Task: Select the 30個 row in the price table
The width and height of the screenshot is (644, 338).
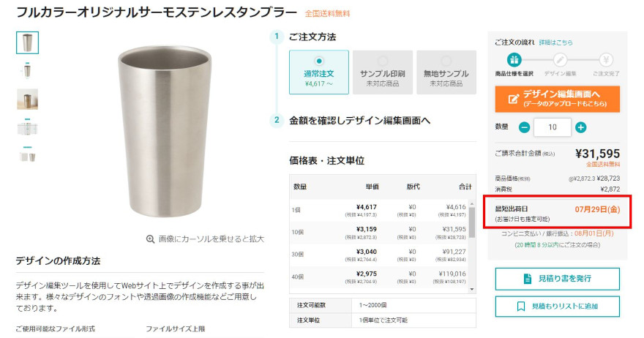Action: [x=378, y=255]
